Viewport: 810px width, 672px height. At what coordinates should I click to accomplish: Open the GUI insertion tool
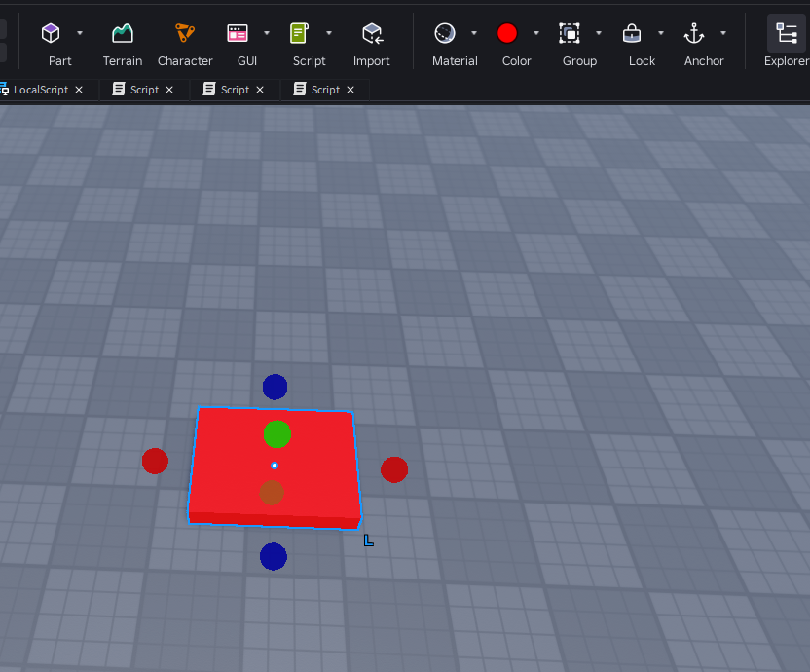point(238,34)
